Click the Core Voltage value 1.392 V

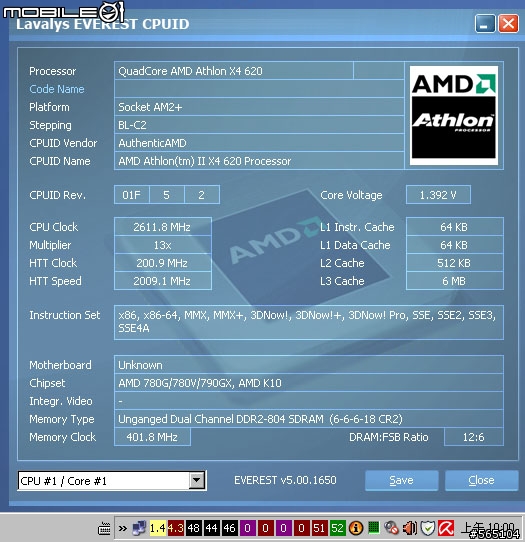click(438, 195)
